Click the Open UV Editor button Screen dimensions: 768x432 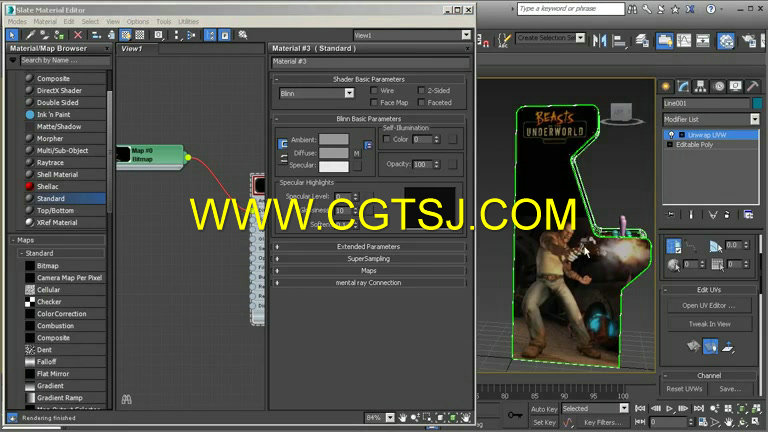click(709, 305)
